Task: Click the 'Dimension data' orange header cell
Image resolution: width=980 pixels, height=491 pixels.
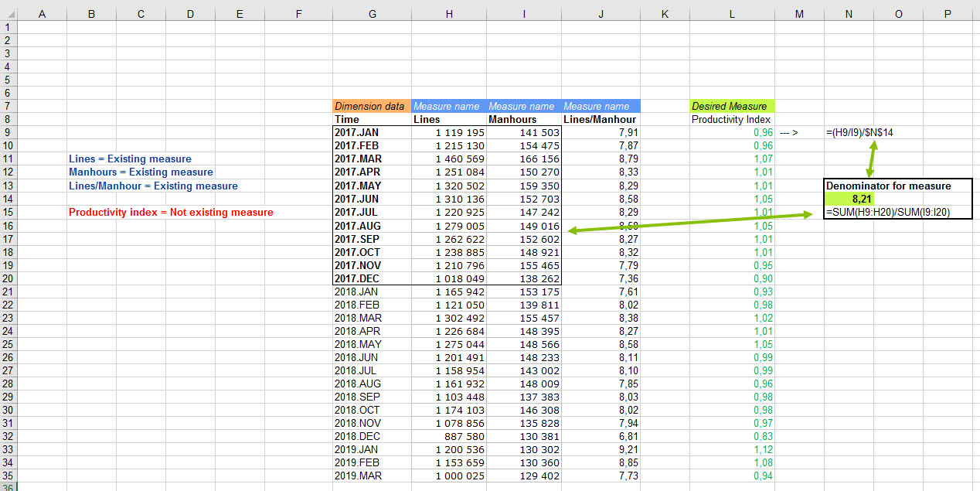Action: point(372,106)
